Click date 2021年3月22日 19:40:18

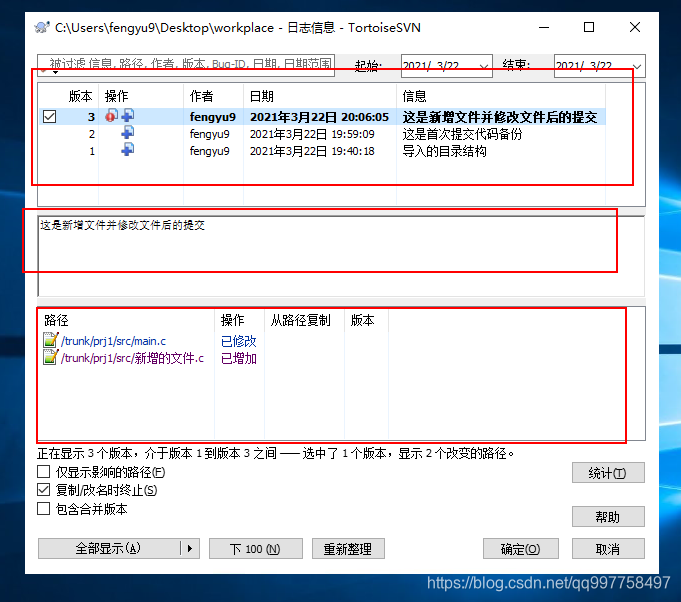312,151
